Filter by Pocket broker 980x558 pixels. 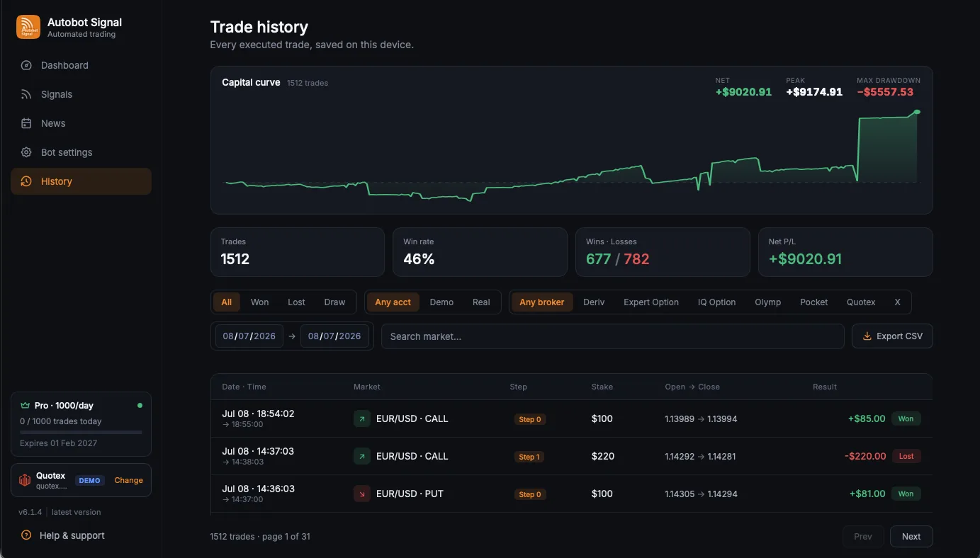[813, 302]
